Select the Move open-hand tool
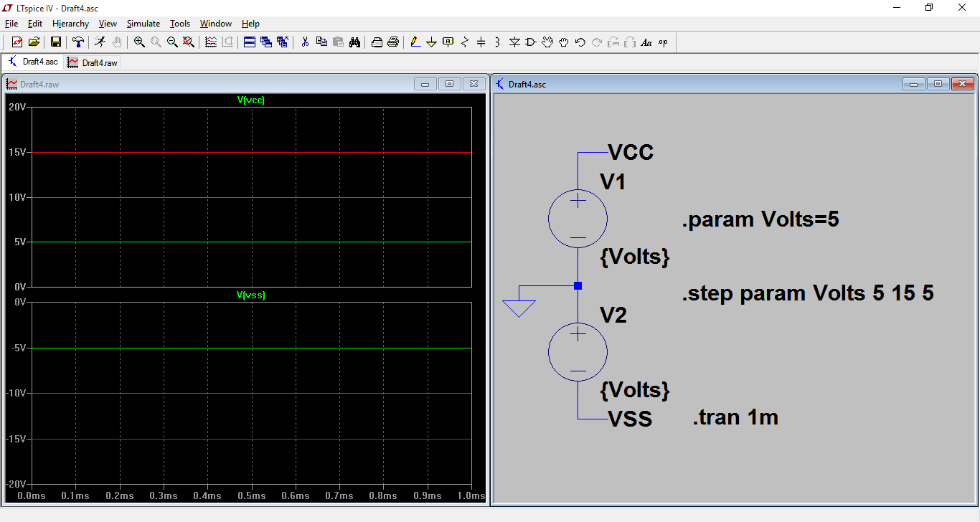 tap(547, 42)
